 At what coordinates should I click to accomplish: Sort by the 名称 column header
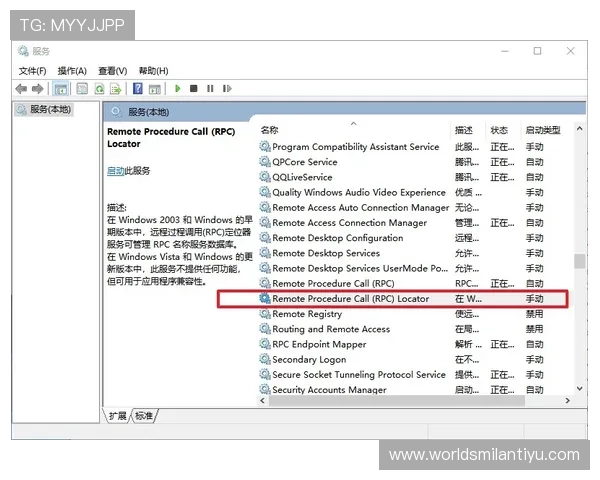tap(354, 130)
